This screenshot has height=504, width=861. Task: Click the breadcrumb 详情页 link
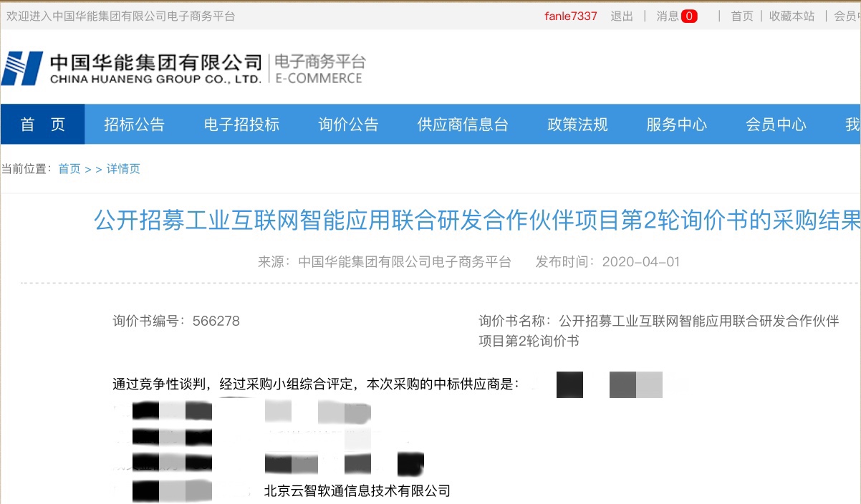[x=123, y=169]
